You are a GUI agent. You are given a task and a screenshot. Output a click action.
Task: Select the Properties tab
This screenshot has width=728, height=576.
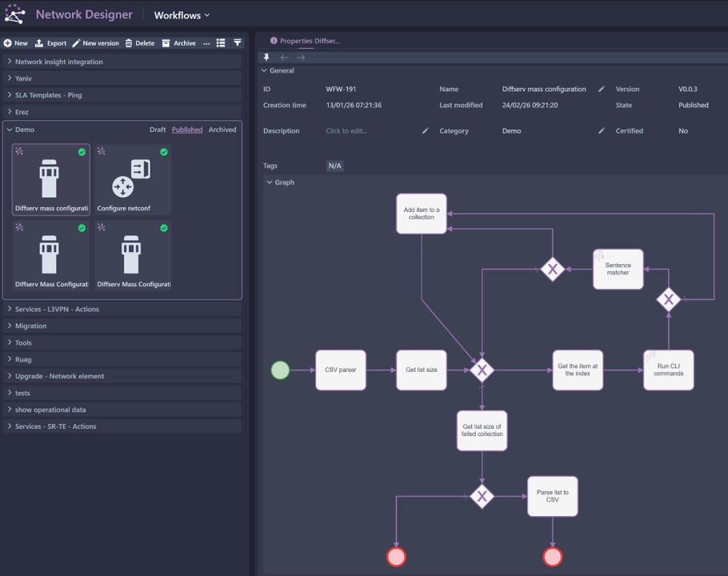305,41
